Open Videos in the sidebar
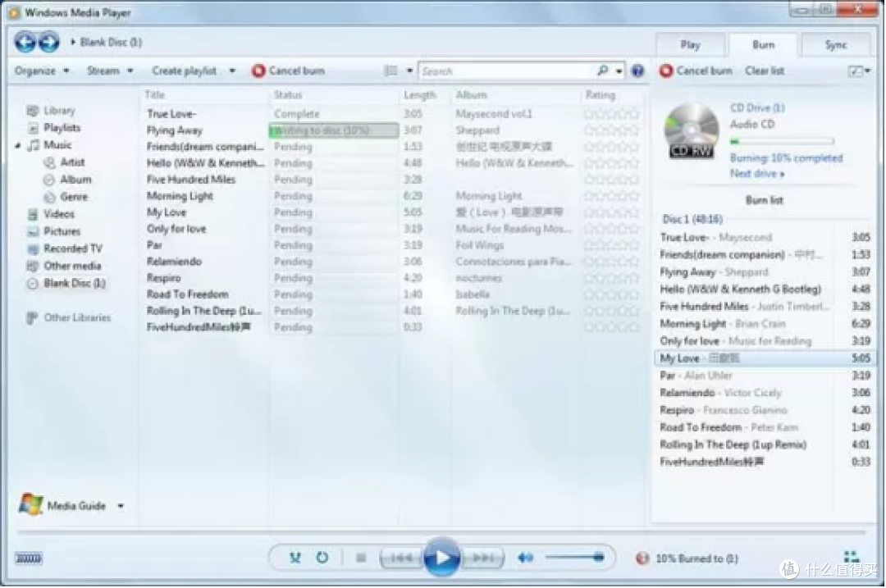 point(59,214)
